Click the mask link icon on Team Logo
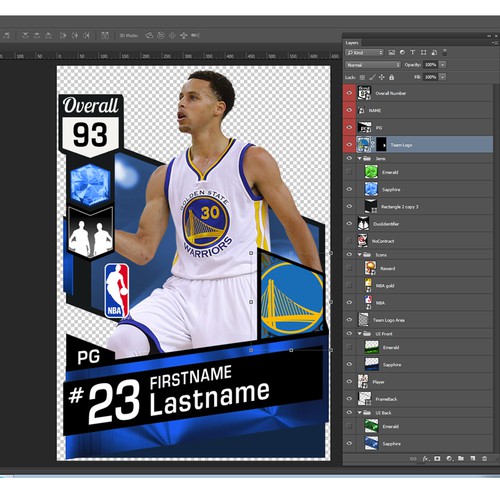Screen dimensions: 500x500 [373, 145]
